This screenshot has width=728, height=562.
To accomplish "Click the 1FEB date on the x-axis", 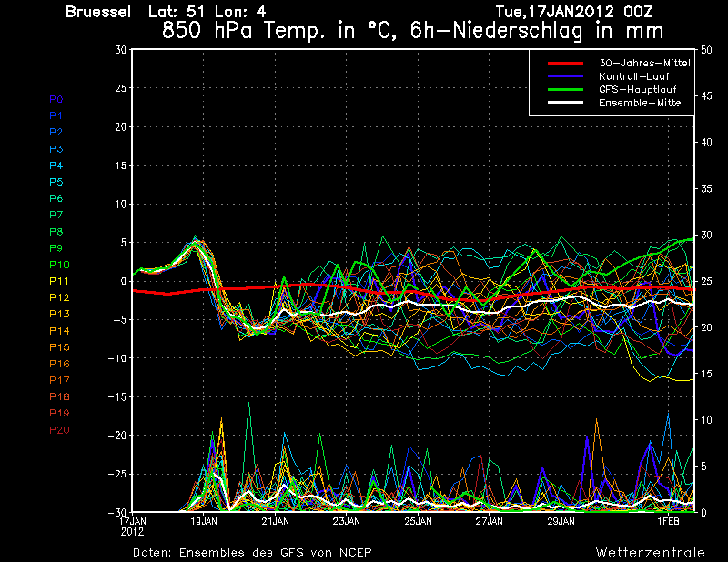I will pos(668,521).
